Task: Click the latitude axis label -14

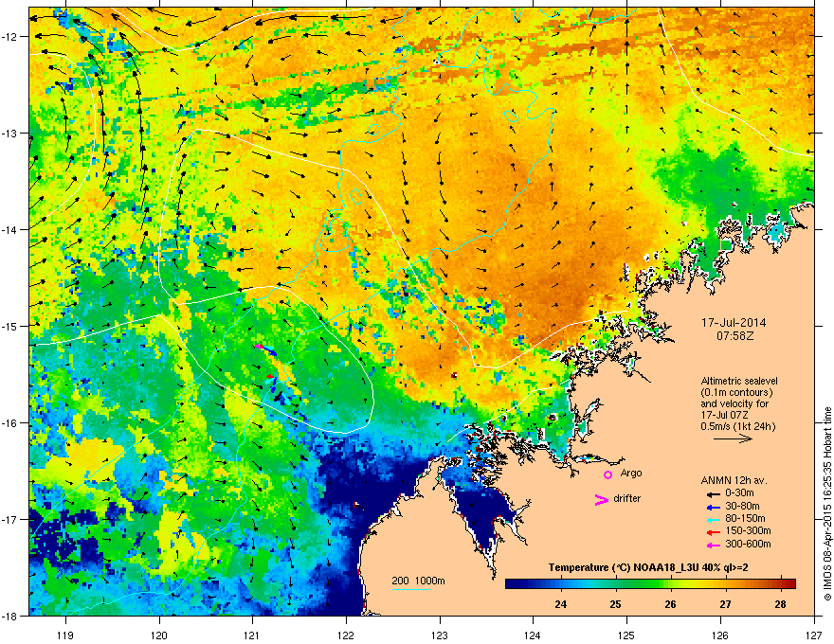Action: pos(9,229)
